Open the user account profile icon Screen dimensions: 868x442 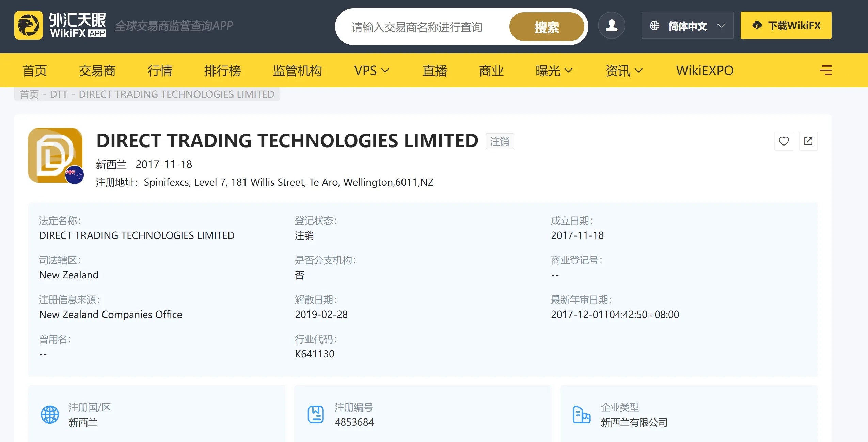coord(612,25)
